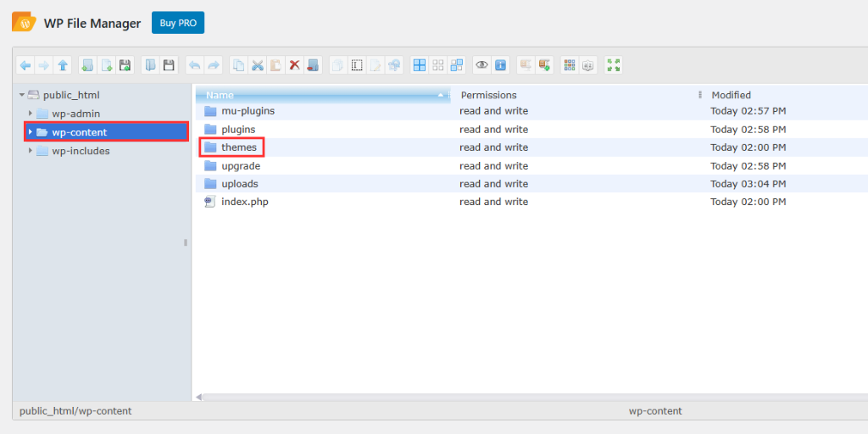868x434 pixels.
Task: Click the sidebar splitter handle
Action: (186, 242)
